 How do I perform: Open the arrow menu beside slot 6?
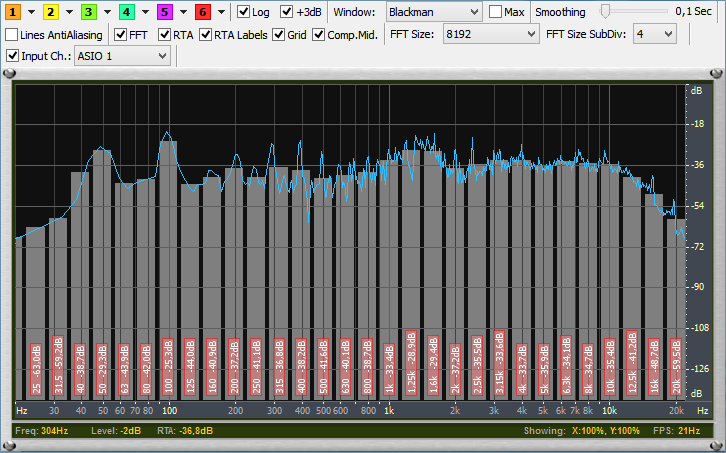click(x=219, y=12)
